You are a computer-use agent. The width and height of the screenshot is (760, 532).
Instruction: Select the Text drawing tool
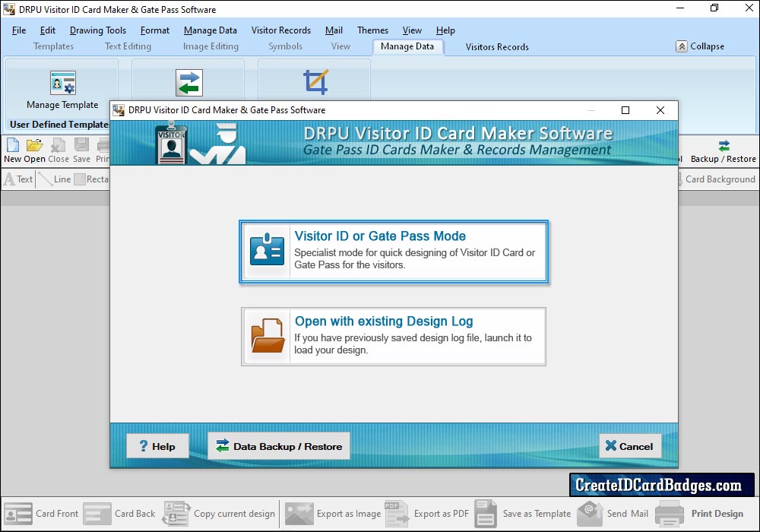(x=18, y=179)
